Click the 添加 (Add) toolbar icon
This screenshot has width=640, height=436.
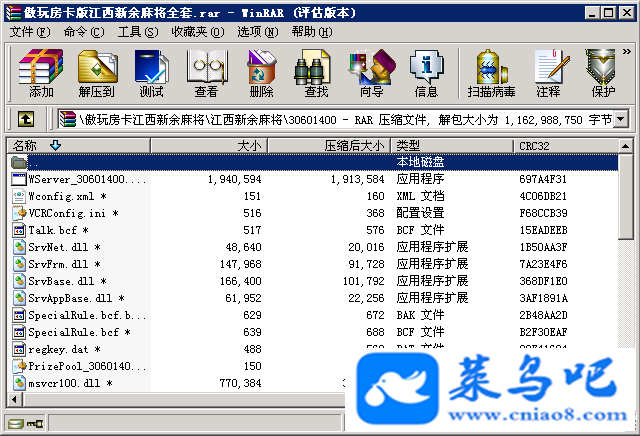(41, 73)
